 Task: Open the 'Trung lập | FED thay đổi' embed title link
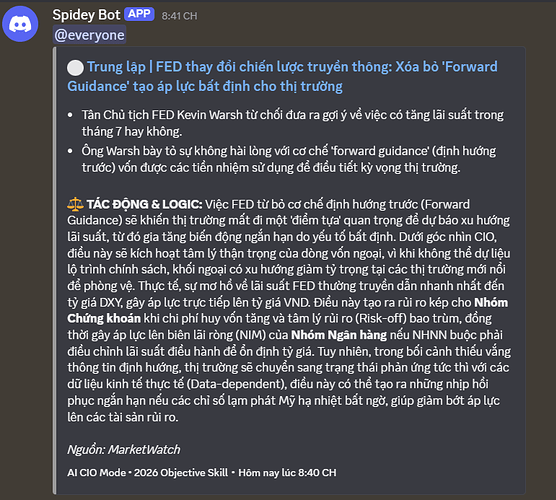tap(282, 76)
